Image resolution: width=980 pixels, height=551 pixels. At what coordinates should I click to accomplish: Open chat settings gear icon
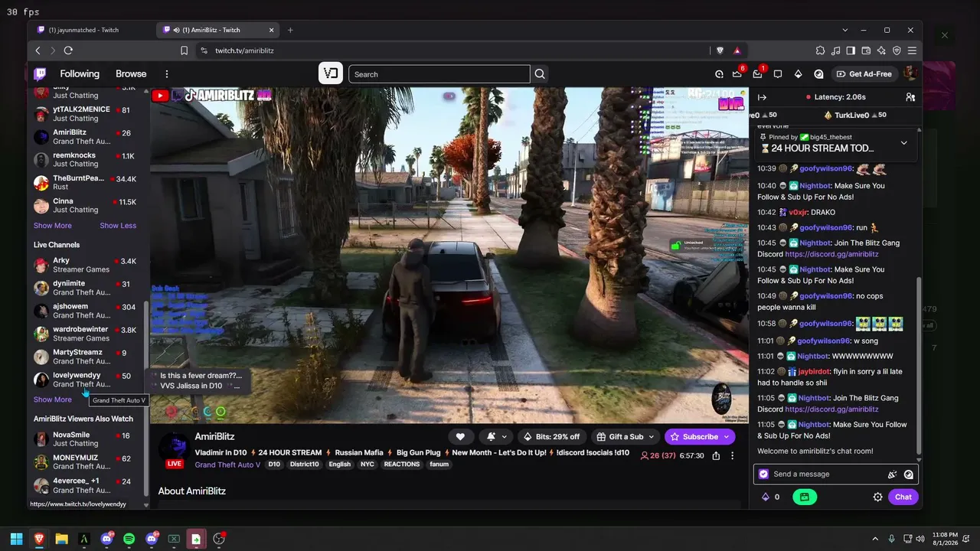[878, 497]
